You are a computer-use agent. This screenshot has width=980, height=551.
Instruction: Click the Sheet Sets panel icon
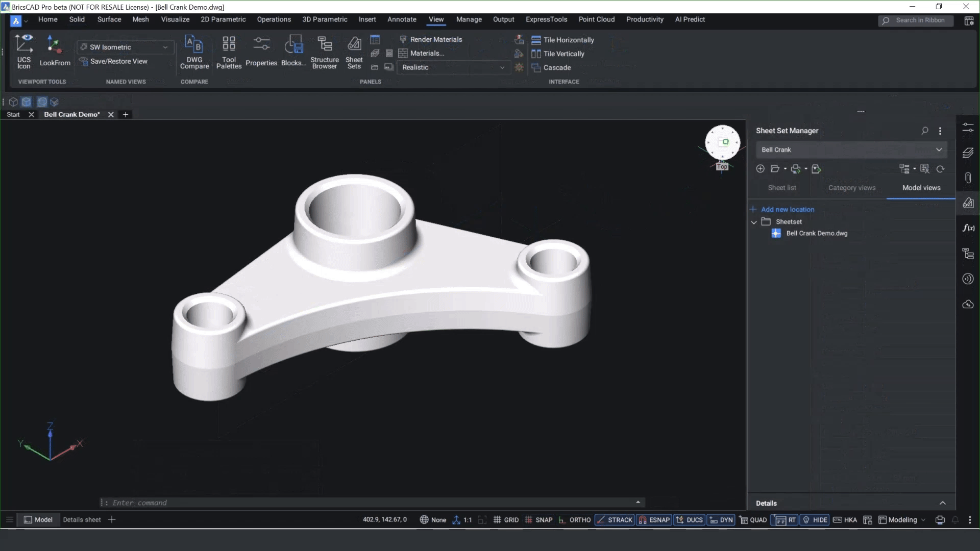click(x=354, y=51)
